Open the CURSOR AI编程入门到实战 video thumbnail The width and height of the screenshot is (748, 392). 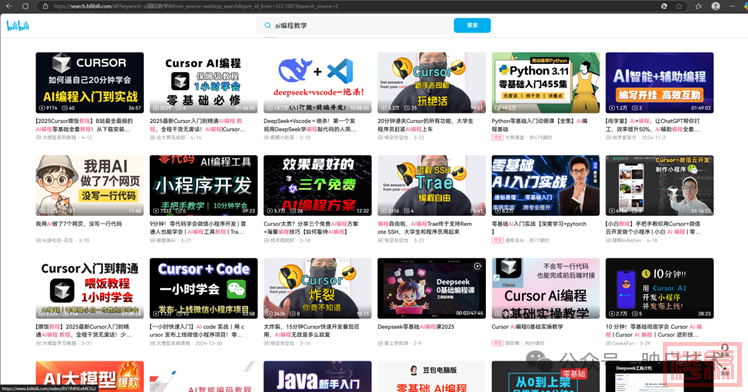(x=90, y=83)
